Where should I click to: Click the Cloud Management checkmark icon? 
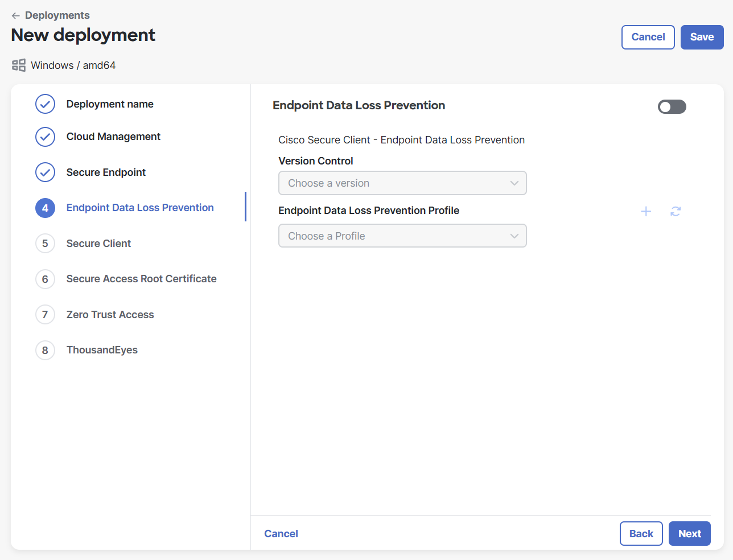point(45,137)
